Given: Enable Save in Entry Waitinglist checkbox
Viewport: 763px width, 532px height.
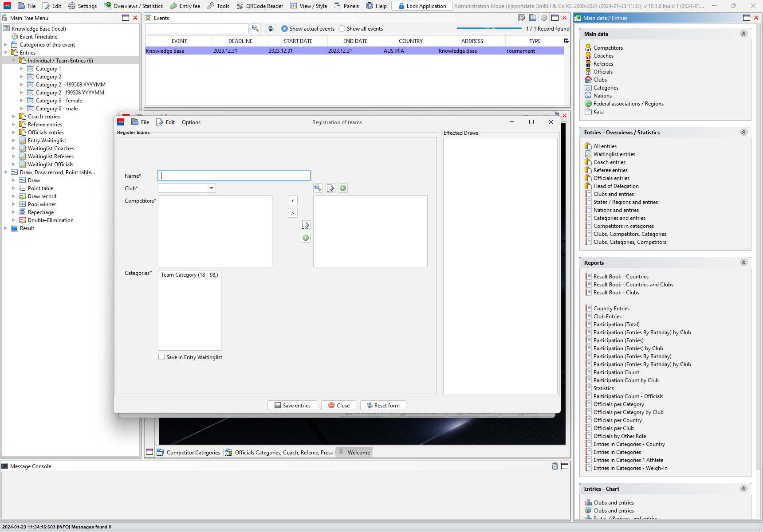Looking at the screenshot, I should (161, 357).
